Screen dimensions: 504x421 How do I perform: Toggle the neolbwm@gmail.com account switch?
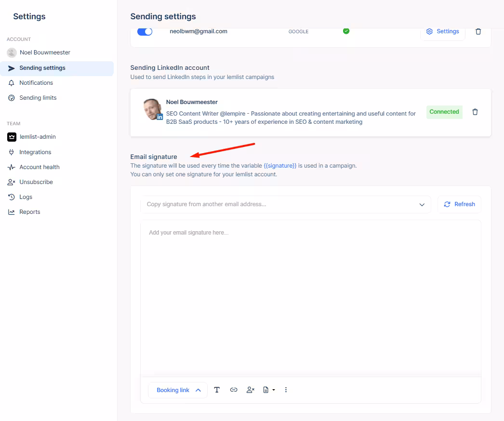coord(145,31)
